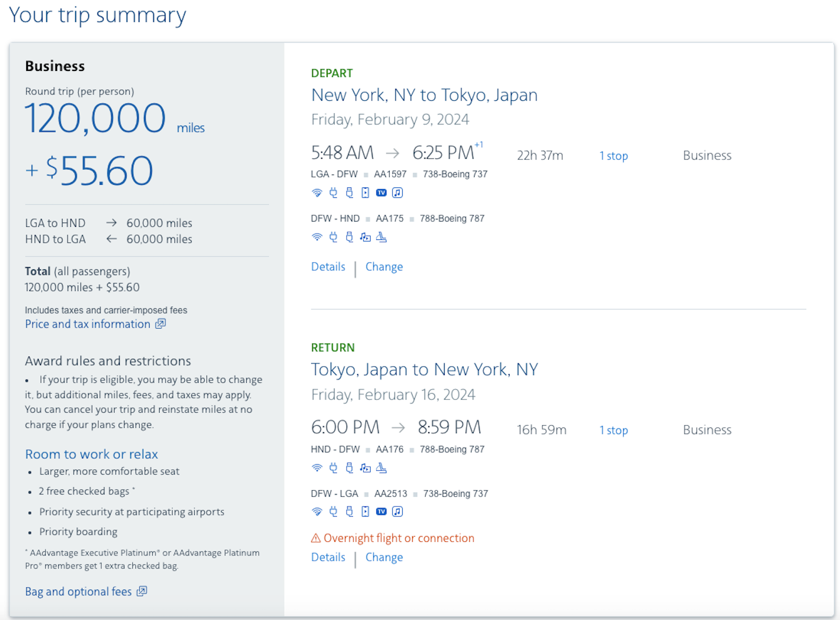Click the Wi-Fi icon for flight AA1597
The height and width of the screenshot is (620, 840).
[x=317, y=193]
